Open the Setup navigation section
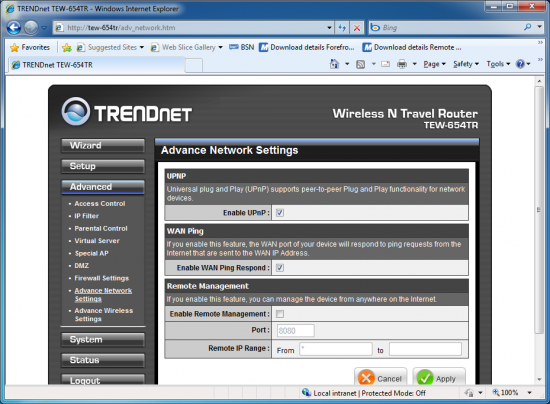 [x=103, y=166]
